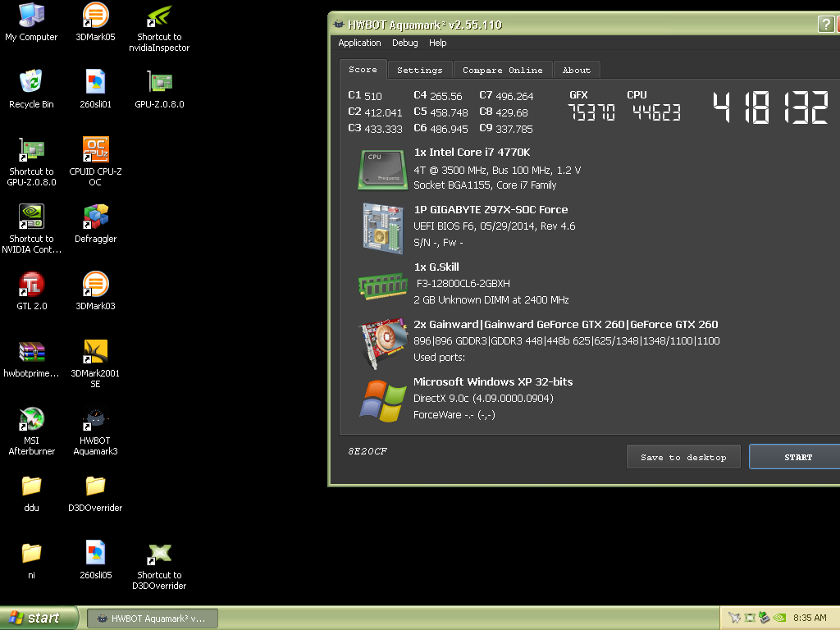Open the Windows start menu
The image size is (840, 630).
click(39, 618)
